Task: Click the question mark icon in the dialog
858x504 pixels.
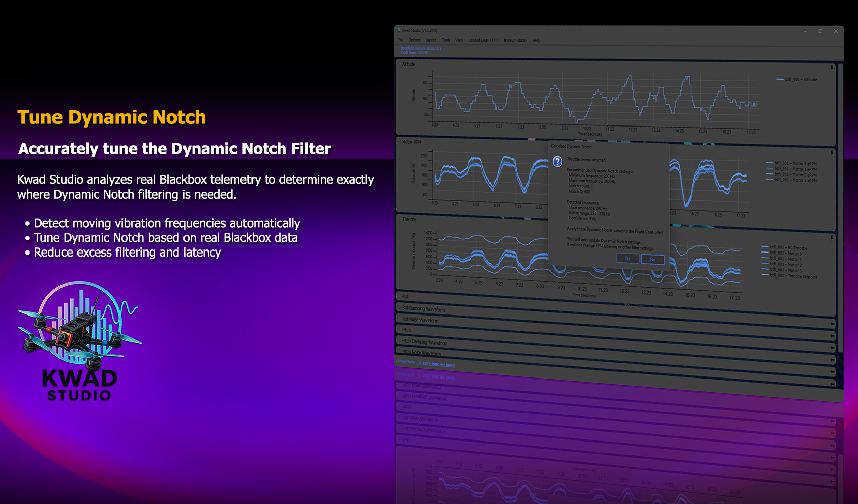Action: (557, 162)
